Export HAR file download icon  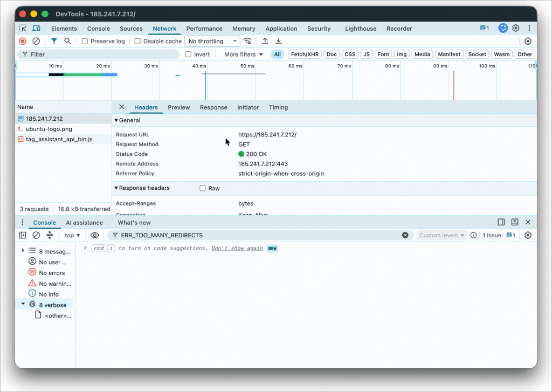(x=279, y=41)
